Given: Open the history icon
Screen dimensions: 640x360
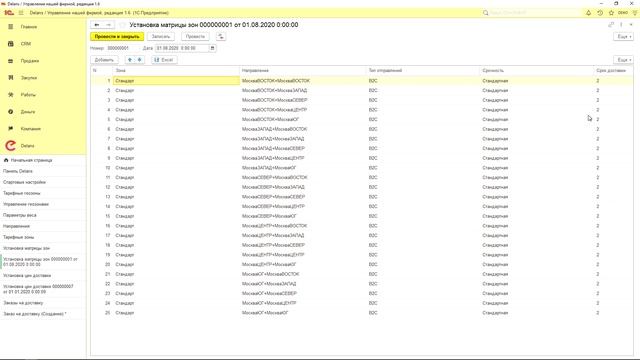Looking at the screenshot, I should [x=600, y=13].
